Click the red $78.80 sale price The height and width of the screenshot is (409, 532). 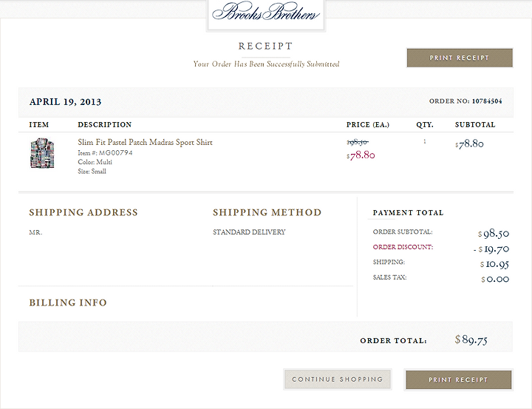point(361,155)
